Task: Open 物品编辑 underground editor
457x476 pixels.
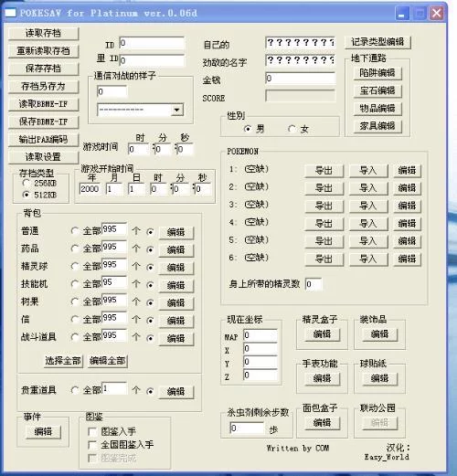Action: [x=377, y=109]
